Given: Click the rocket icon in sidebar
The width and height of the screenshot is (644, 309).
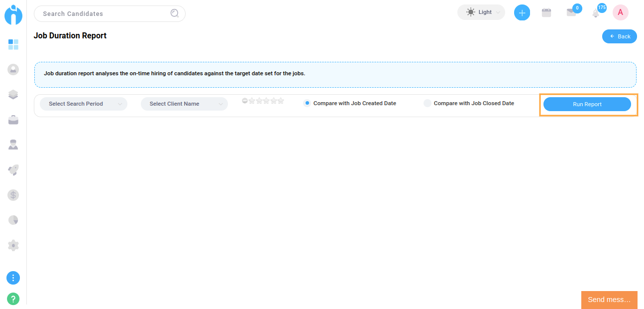Looking at the screenshot, I should (x=13, y=170).
